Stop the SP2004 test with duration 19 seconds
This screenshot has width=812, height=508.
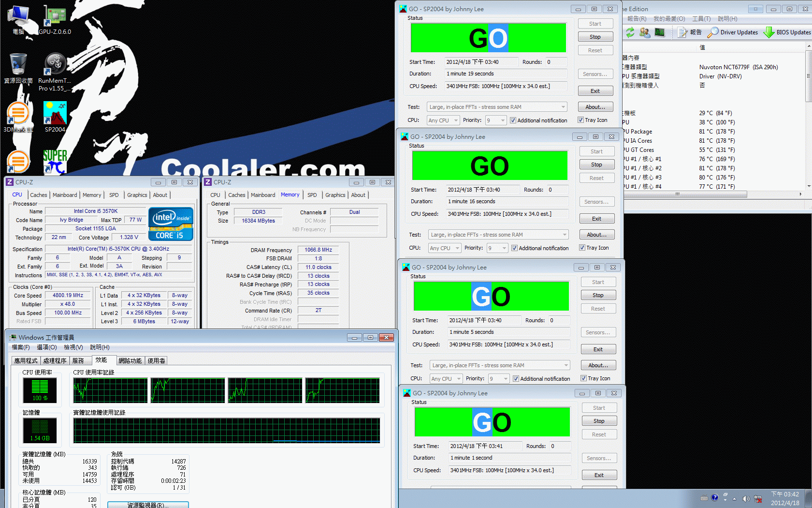point(595,37)
